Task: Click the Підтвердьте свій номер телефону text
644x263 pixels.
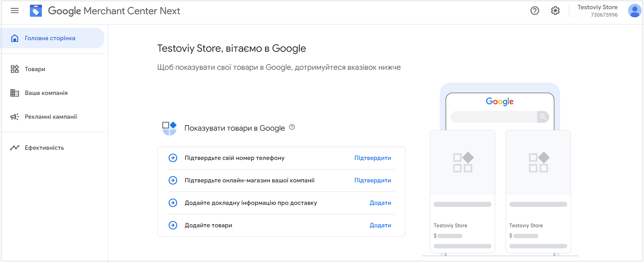Action: tap(234, 158)
